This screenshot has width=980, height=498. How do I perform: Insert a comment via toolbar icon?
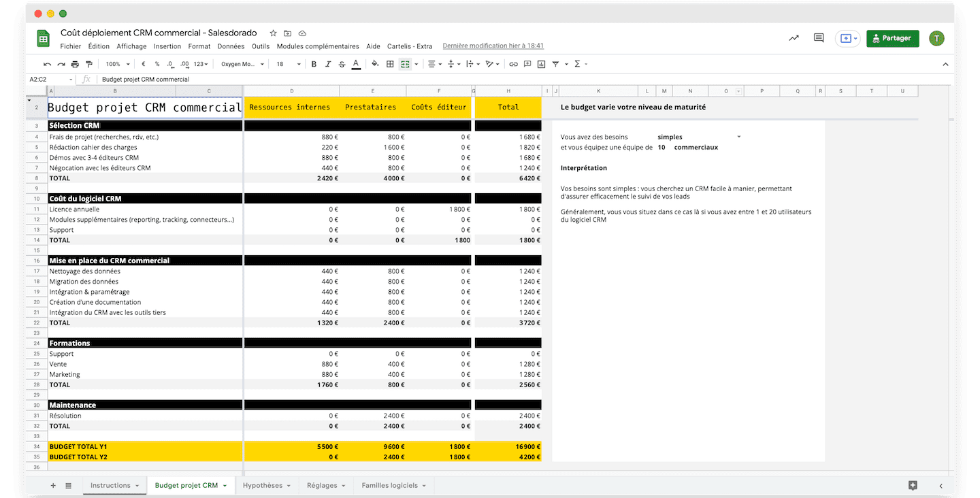click(527, 64)
